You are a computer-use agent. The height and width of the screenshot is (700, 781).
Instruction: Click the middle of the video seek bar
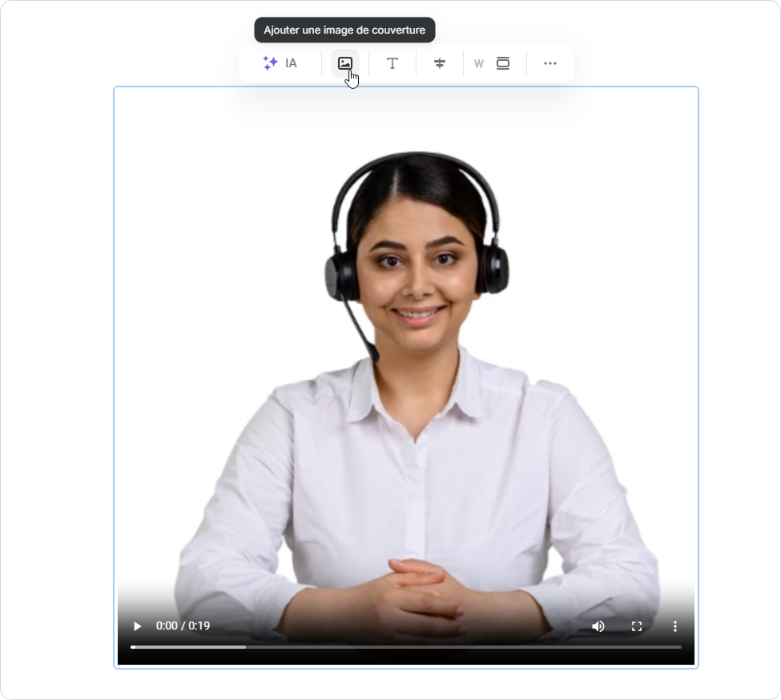click(x=406, y=646)
